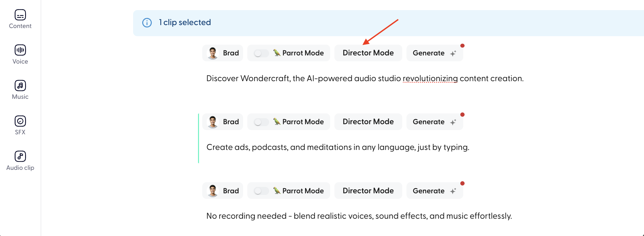Click the '1 clip selected' banner text

(185, 22)
